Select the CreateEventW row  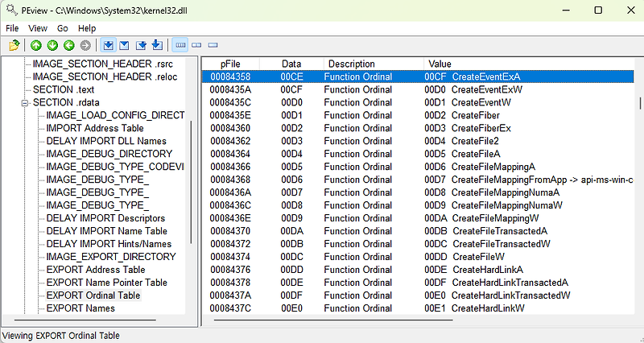click(418, 102)
